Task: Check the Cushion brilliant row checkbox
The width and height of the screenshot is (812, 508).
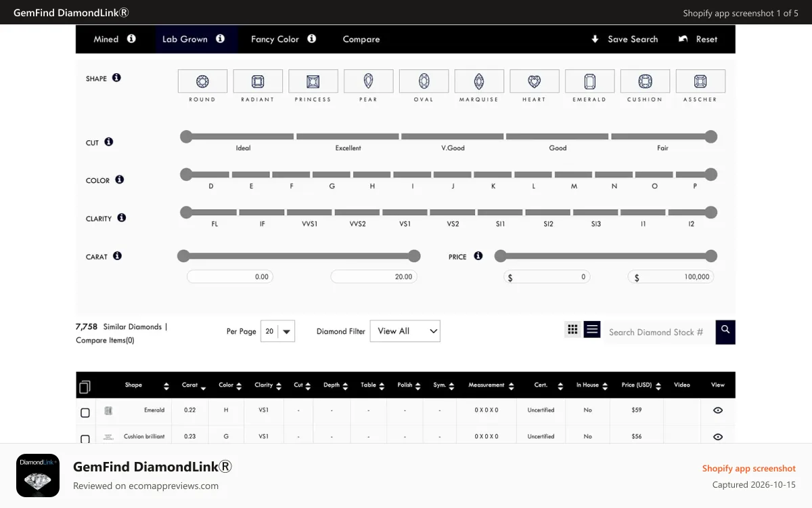Action: pyautogui.click(x=85, y=439)
